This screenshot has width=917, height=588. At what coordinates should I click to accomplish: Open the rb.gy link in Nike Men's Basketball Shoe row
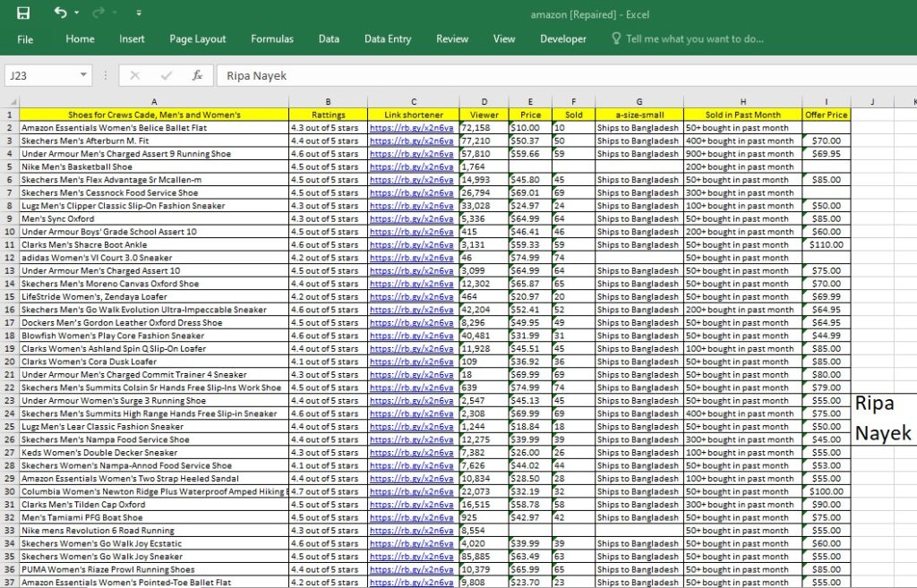coord(412,167)
